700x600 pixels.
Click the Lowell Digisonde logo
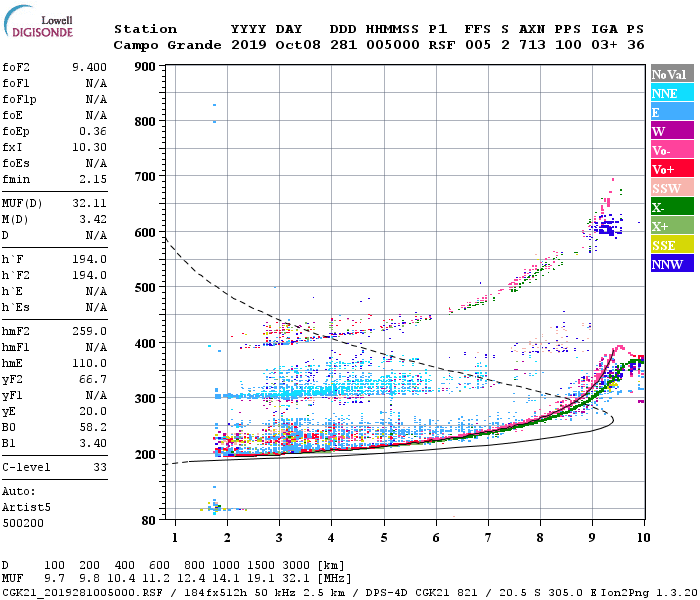click(x=38, y=22)
